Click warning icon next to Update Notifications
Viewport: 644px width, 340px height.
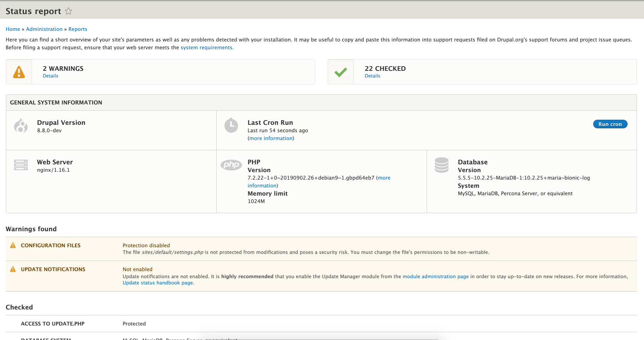(x=13, y=269)
